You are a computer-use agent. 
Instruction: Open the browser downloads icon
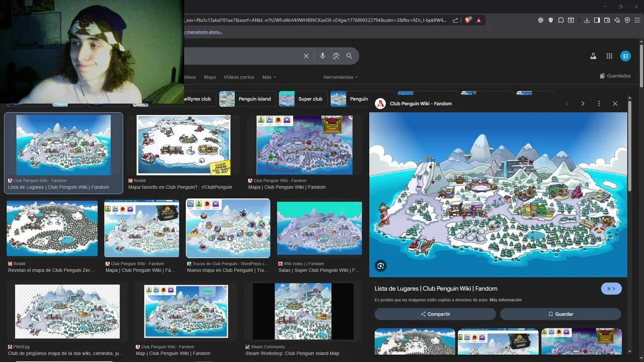587,20
